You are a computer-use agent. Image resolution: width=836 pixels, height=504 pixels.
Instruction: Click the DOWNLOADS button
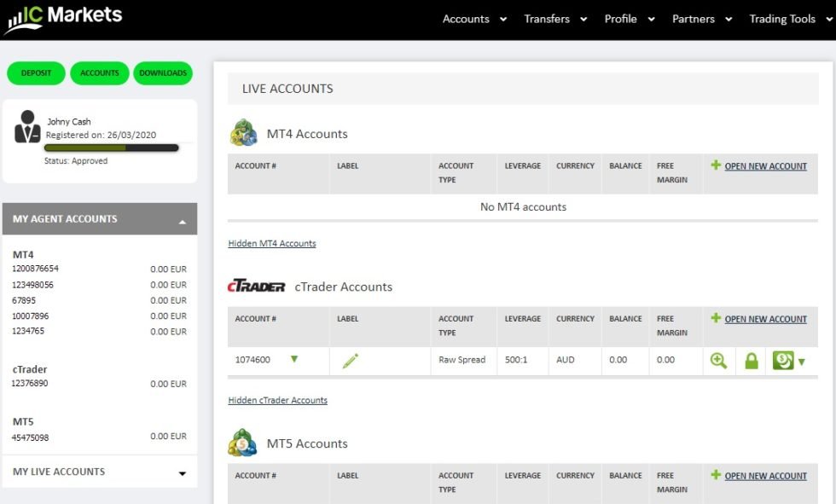click(x=163, y=72)
